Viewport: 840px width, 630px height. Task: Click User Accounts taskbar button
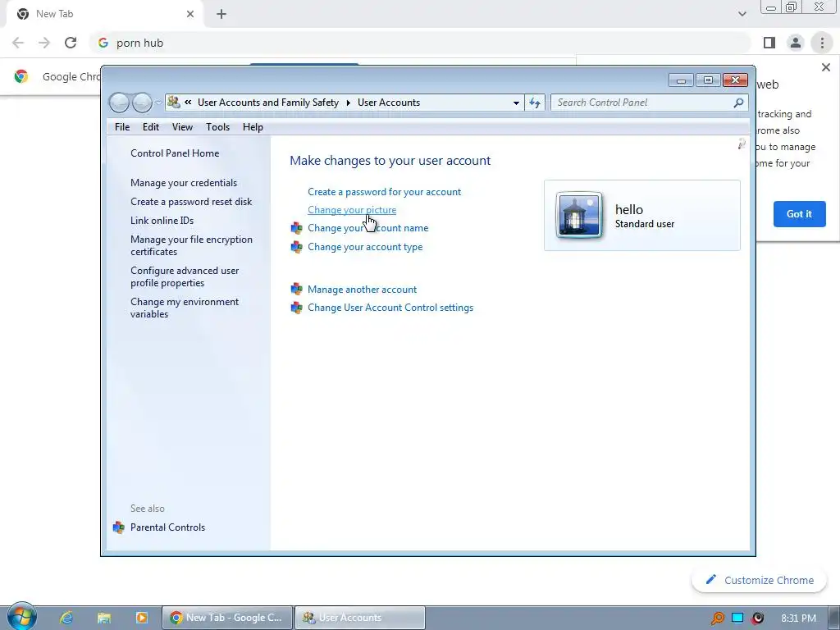(x=360, y=618)
